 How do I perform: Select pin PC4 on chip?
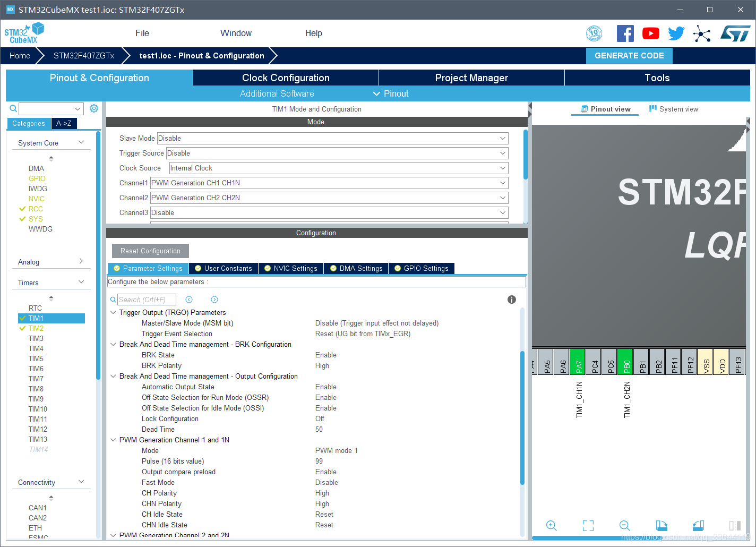[x=594, y=362]
